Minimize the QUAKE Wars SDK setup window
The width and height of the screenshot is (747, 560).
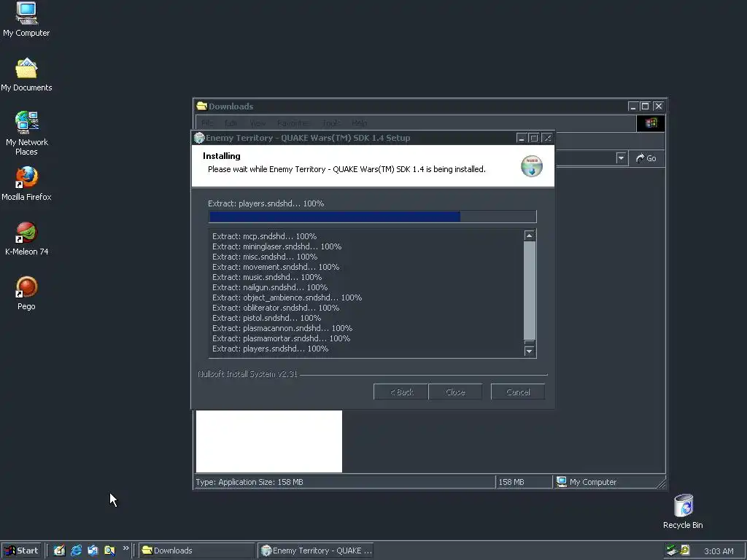point(521,138)
